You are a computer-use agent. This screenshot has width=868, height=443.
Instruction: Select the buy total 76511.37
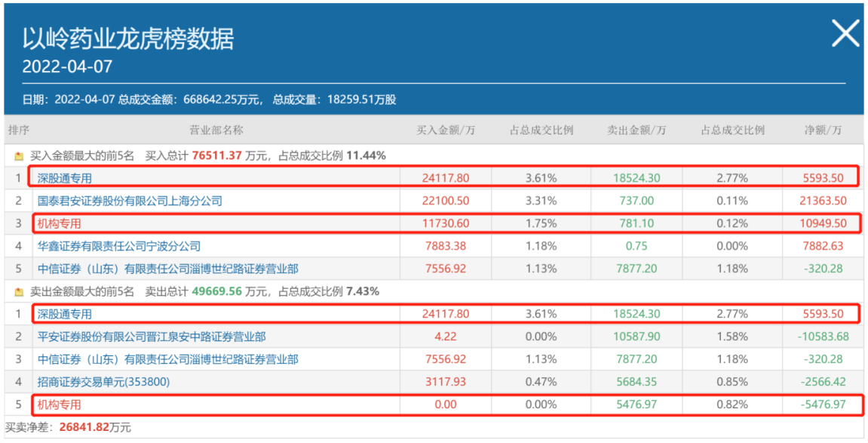pyautogui.click(x=217, y=156)
